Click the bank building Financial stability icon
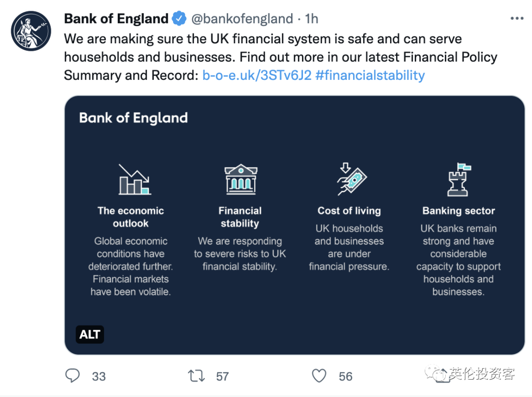The height and width of the screenshot is (397, 532). pos(241,179)
